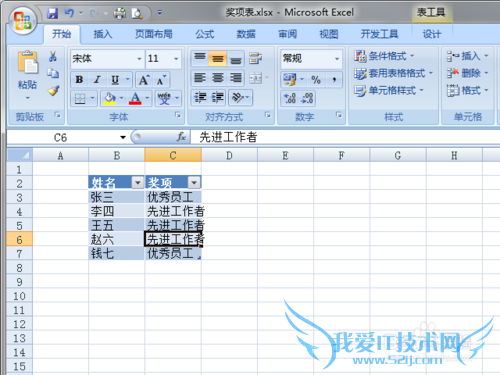Open 套用表格格式 table styles
The image size is (500, 375).
[393, 73]
